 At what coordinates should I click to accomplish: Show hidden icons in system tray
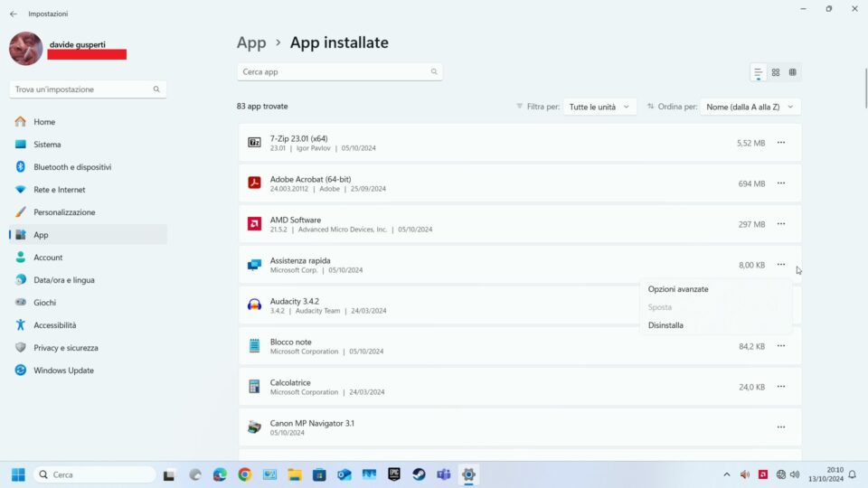726,474
